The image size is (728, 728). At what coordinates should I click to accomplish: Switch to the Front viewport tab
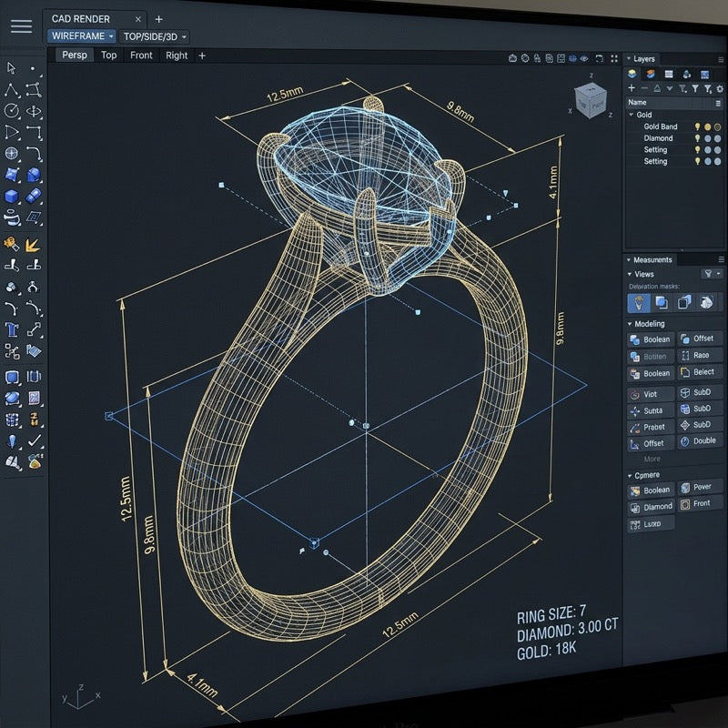point(141,56)
